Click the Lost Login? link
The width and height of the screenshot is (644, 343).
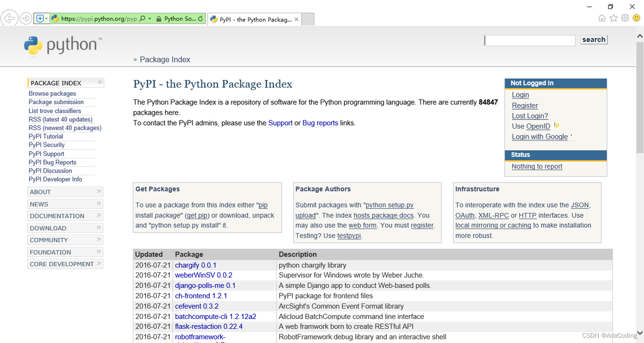tap(530, 116)
